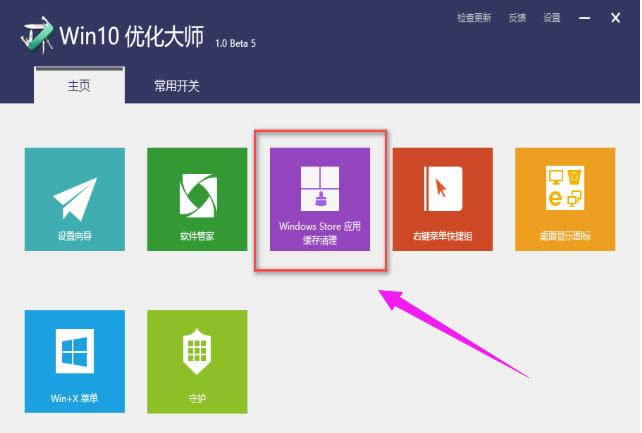Open 设置 in the title bar

point(552,17)
